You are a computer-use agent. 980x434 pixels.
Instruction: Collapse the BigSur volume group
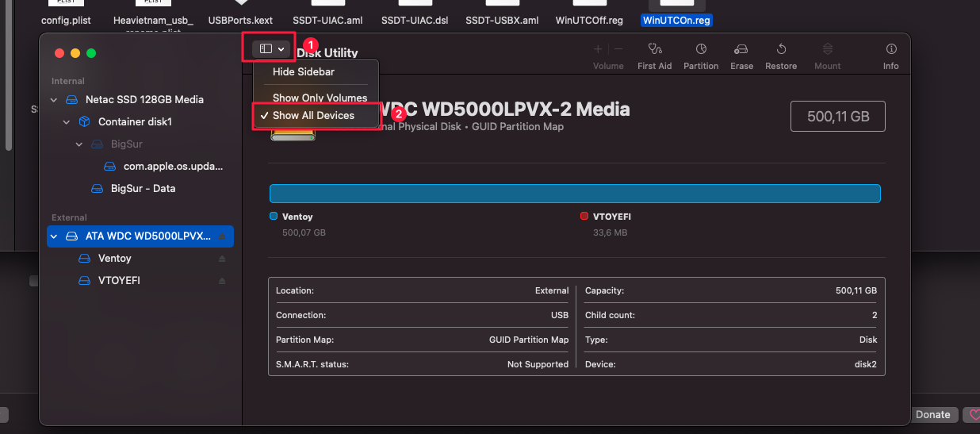pyautogui.click(x=79, y=144)
